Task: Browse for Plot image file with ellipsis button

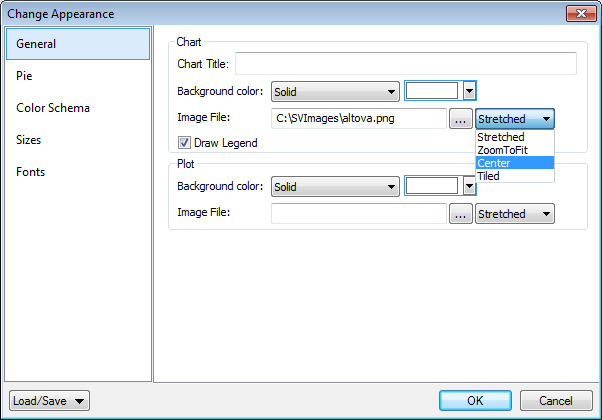Action: point(460,213)
